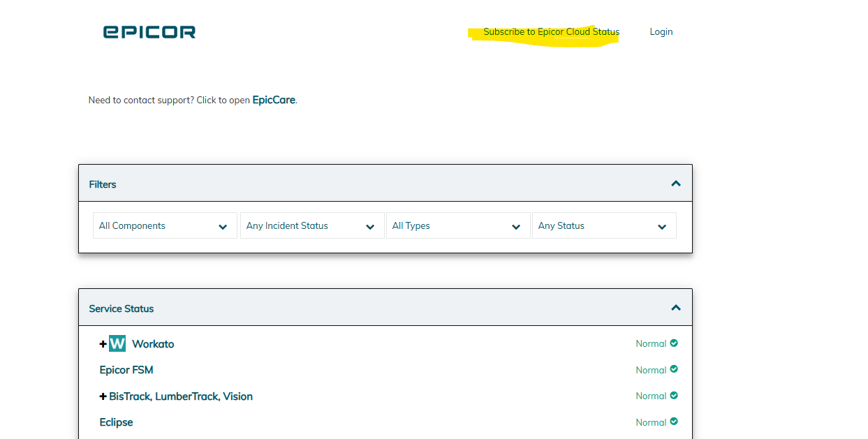Click the Login link

tap(661, 32)
